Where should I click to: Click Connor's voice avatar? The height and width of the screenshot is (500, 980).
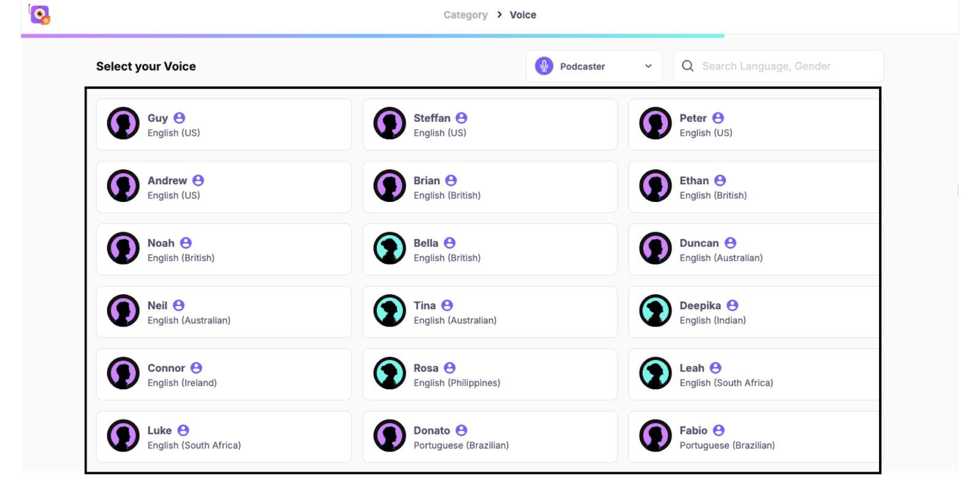123,373
